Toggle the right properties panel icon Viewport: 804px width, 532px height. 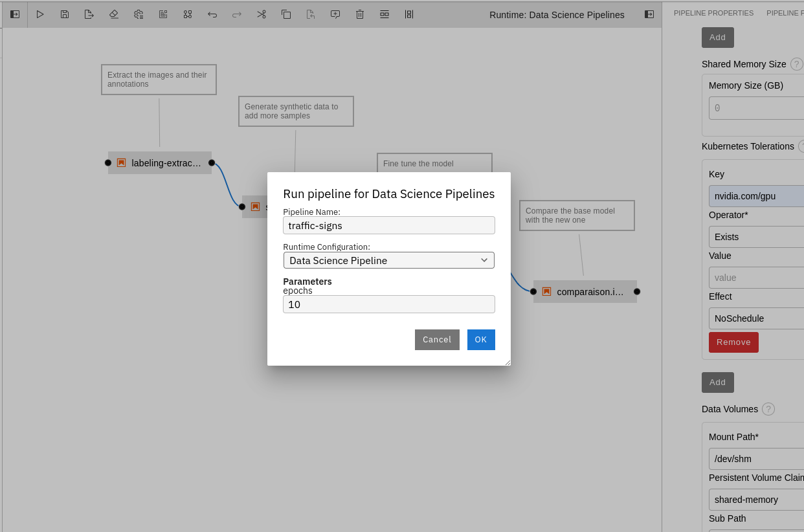[649, 14]
